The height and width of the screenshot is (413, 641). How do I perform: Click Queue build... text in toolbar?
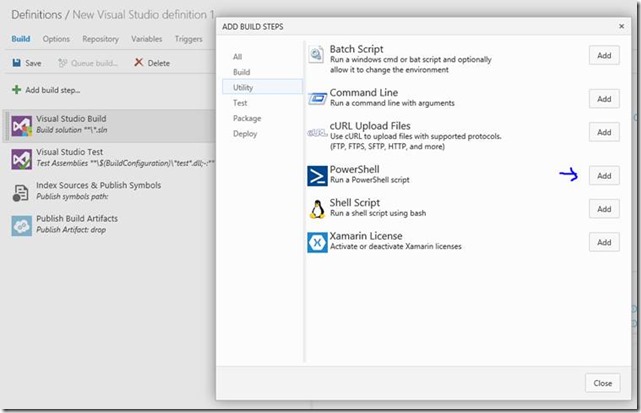pos(94,63)
